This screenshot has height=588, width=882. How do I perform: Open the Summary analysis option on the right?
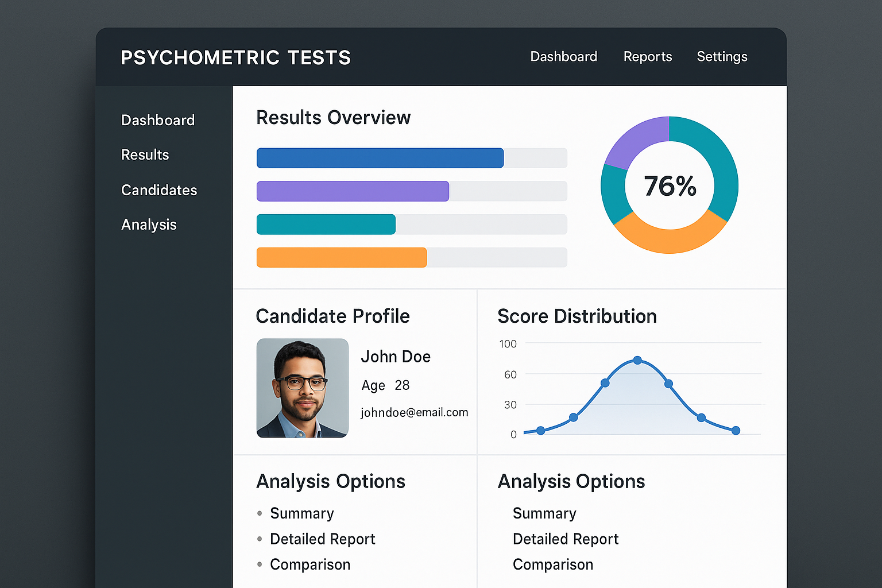point(544,513)
